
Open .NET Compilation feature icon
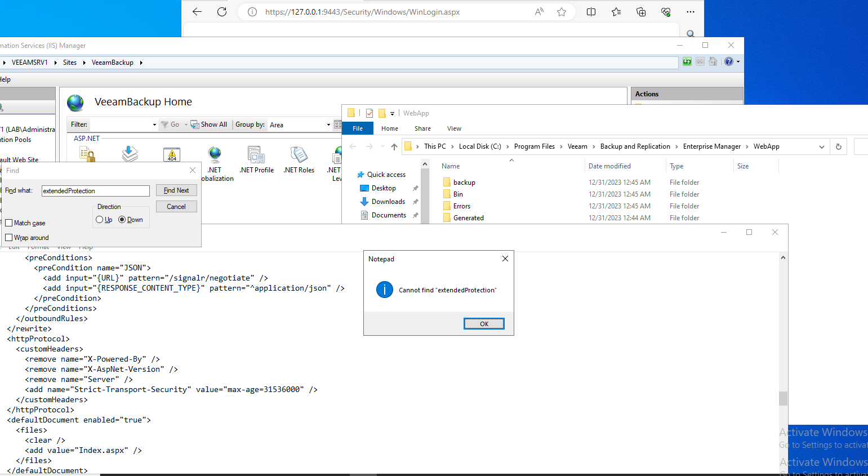click(x=130, y=154)
